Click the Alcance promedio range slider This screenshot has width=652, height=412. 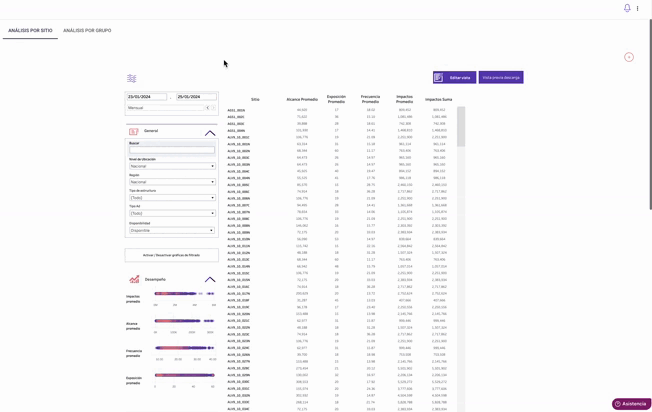tap(184, 321)
